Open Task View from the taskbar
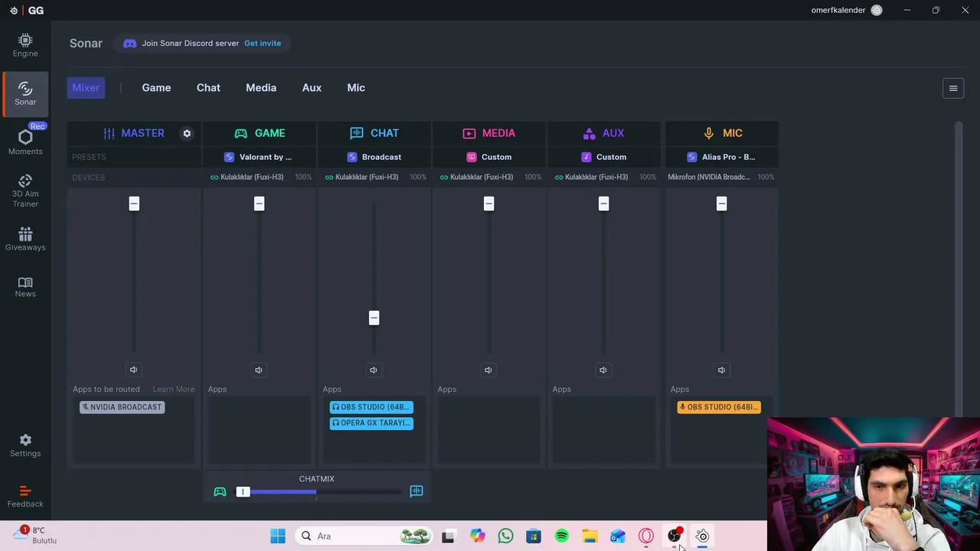 coord(448,536)
